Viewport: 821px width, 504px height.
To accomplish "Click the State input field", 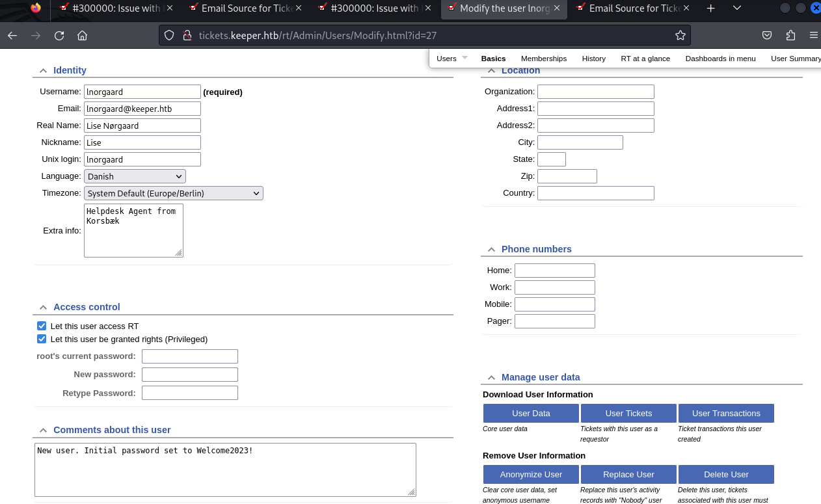I will pos(552,159).
